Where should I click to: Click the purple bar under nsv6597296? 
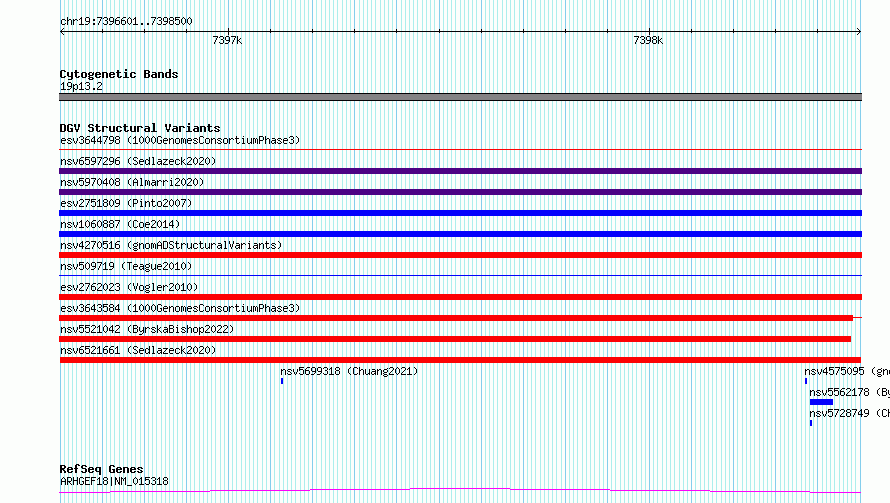click(460, 171)
